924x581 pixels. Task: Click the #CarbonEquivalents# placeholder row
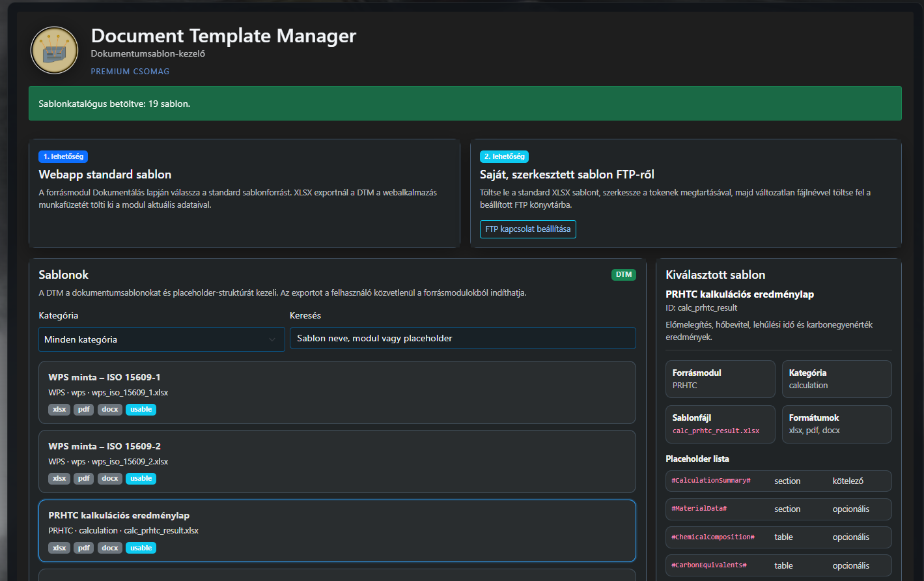(x=779, y=565)
